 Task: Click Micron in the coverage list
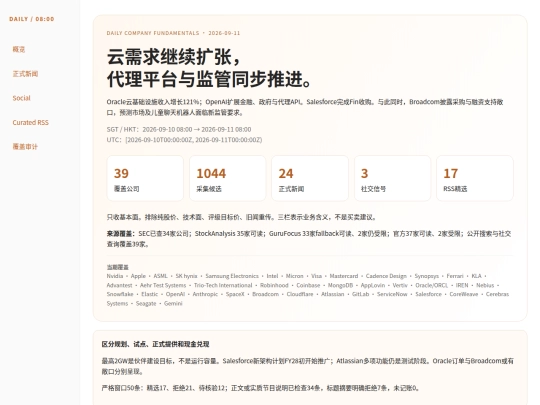[294, 276]
